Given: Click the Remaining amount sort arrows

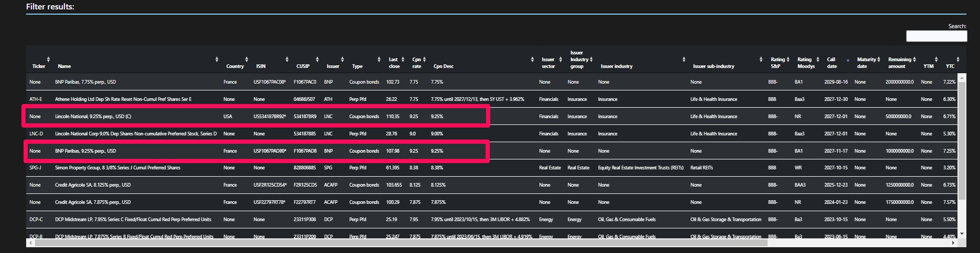Looking at the screenshot, I should 915,59.
